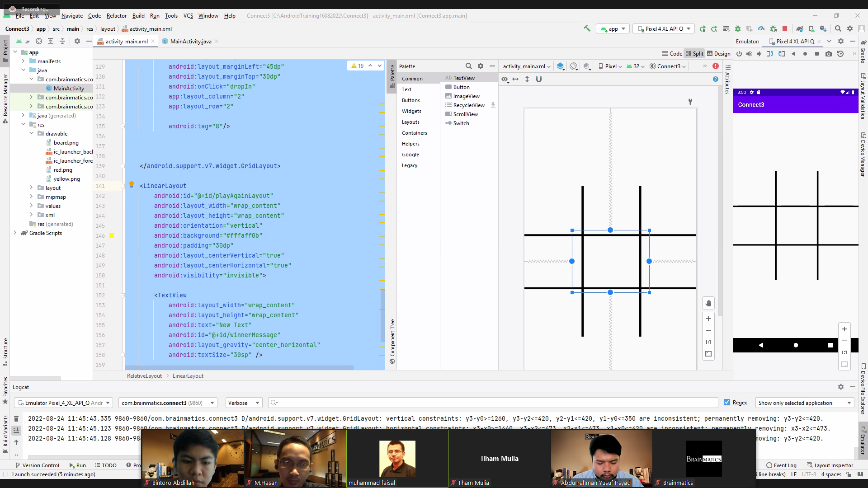Image resolution: width=868 pixels, height=488 pixels.
Task: Click activity_main.xml tab in editor
Action: (x=126, y=41)
